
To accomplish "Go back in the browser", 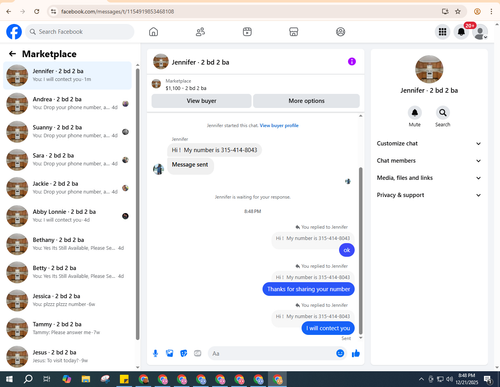I will tap(9, 11).
